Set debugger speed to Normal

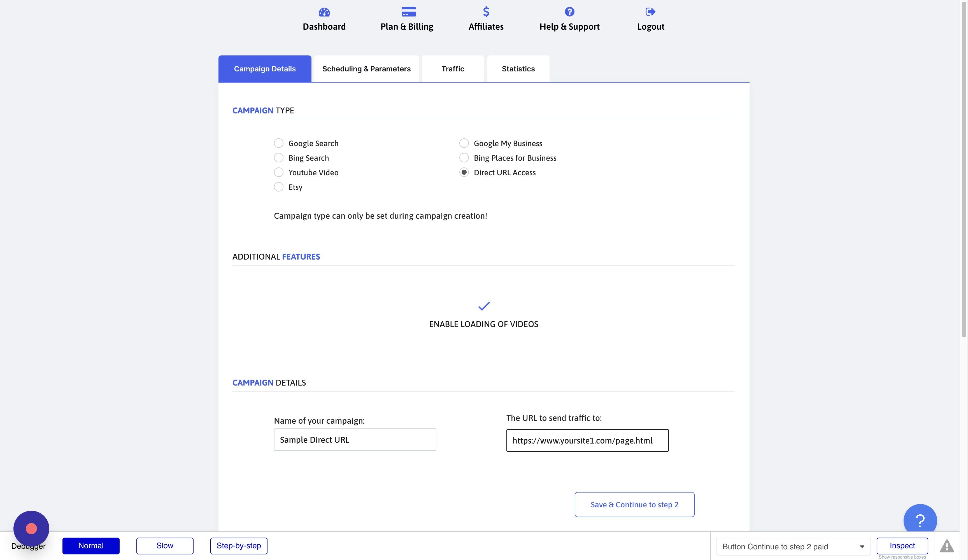91,546
